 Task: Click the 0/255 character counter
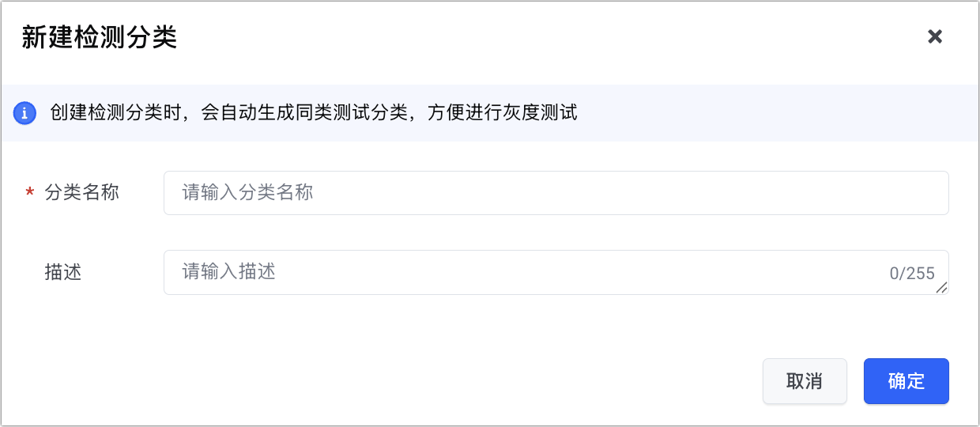point(912,274)
